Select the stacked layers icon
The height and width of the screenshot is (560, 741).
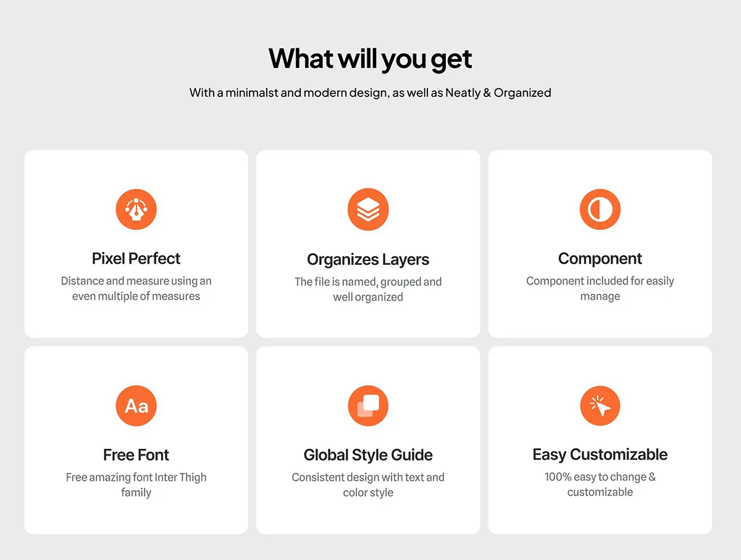click(368, 210)
